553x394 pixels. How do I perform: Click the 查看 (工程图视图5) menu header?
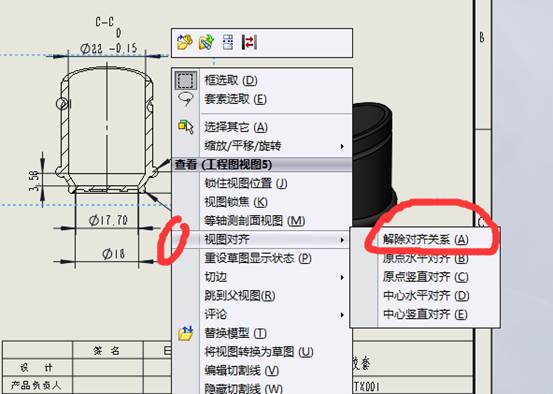[262, 164]
